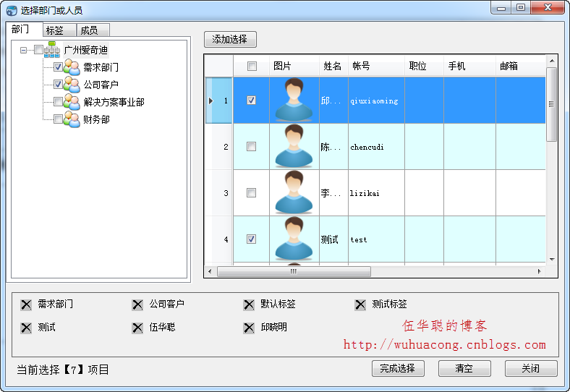
Task: Maximize the dialog window
Action: coord(521,8)
